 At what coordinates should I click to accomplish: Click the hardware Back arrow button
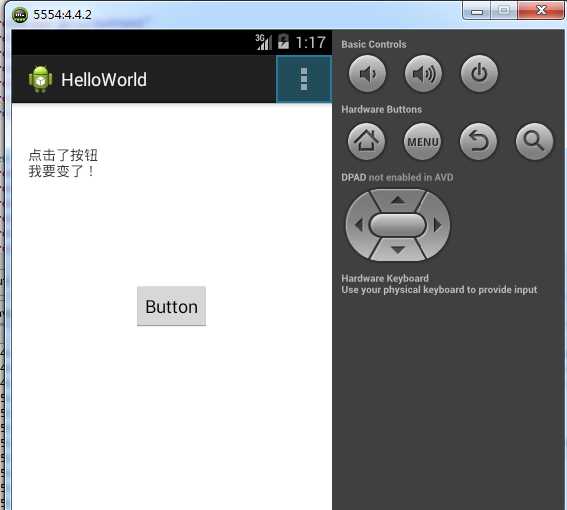(478, 141)
